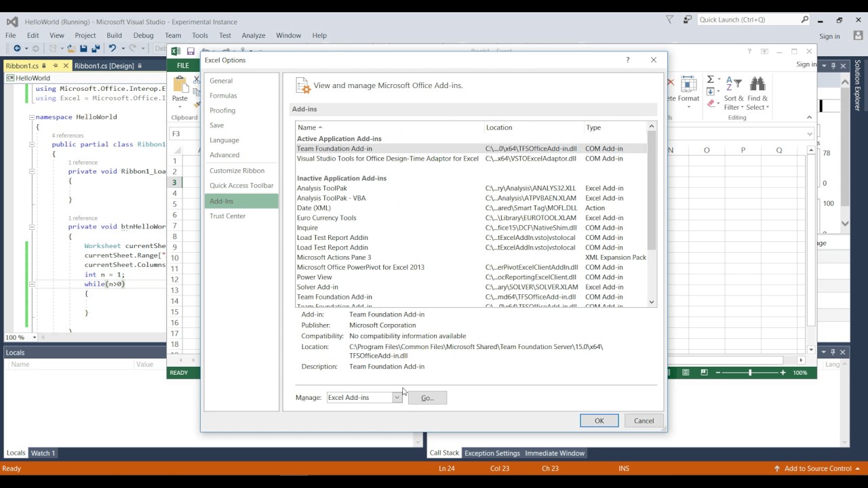Select the Solver Add-in row in add-ins list
This screenshot has height=488, width=868.
tap(471, 287)
